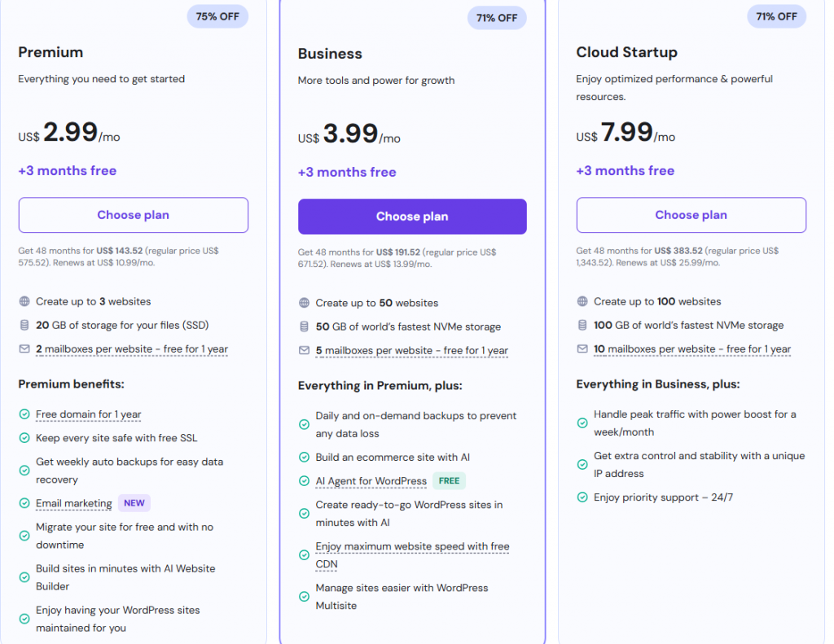Viewport: 834px width, 644px height.
Task: Click the envelope icon beside 5 mailboxes
Action: (304, 351)
